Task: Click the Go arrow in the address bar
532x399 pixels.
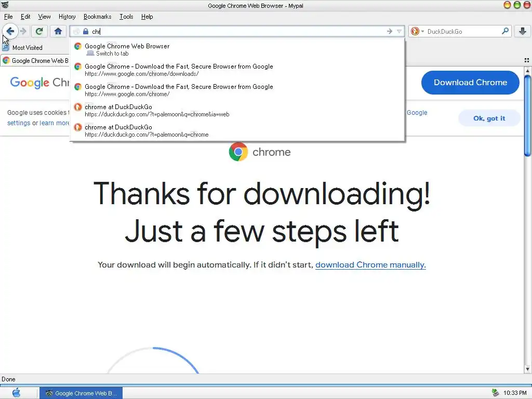Action: (390, 32)
